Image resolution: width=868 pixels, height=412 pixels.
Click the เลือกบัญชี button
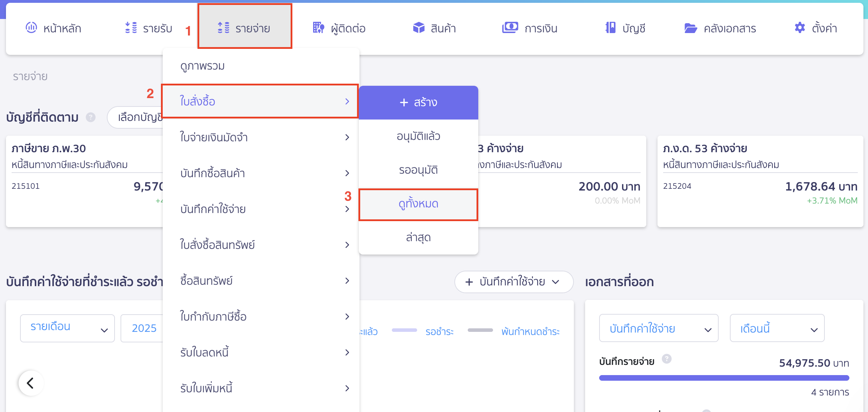coord(136,117)
